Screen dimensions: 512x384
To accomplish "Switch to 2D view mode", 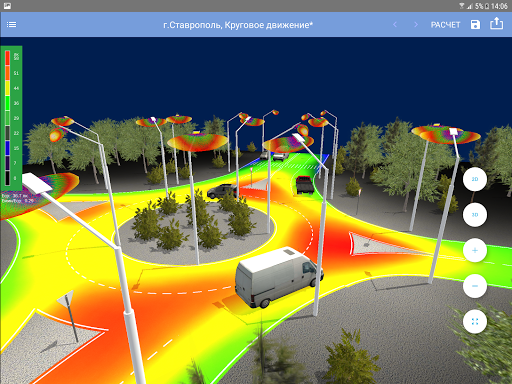I will pyautogui.click(x=475, y=179).
